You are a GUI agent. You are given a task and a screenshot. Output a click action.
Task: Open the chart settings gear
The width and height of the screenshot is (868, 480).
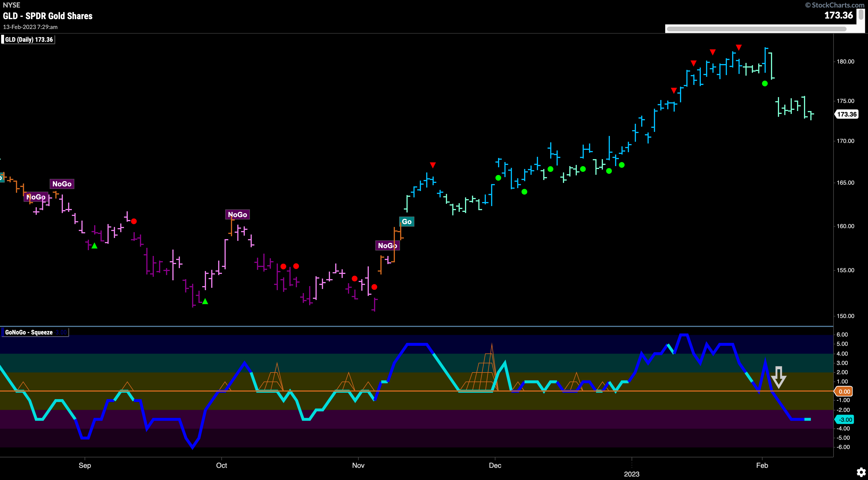861,472
